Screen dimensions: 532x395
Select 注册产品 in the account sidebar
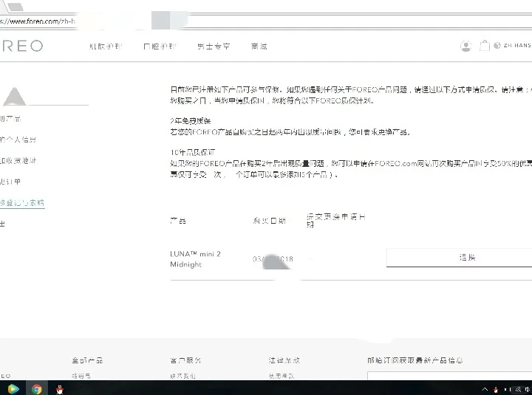(x=10, y=119)
